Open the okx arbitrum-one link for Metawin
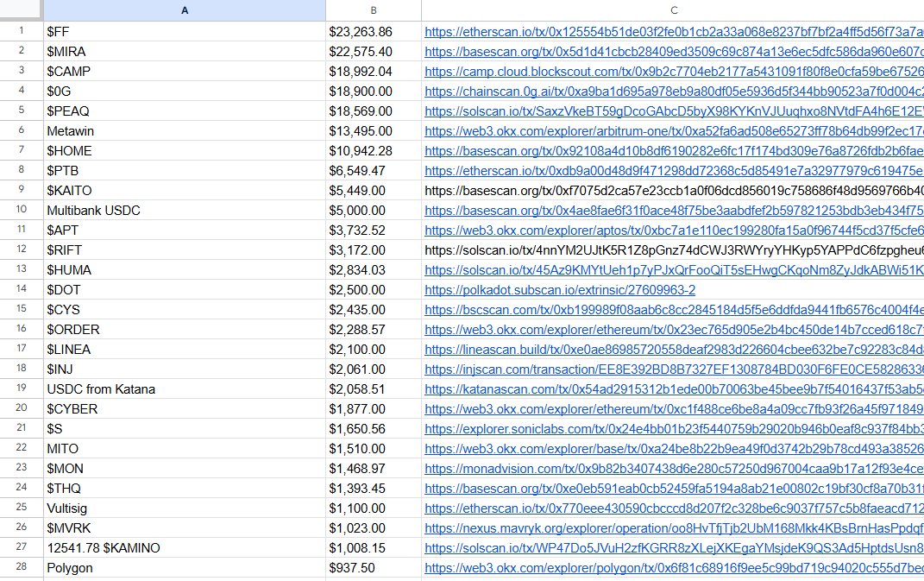 674,131
